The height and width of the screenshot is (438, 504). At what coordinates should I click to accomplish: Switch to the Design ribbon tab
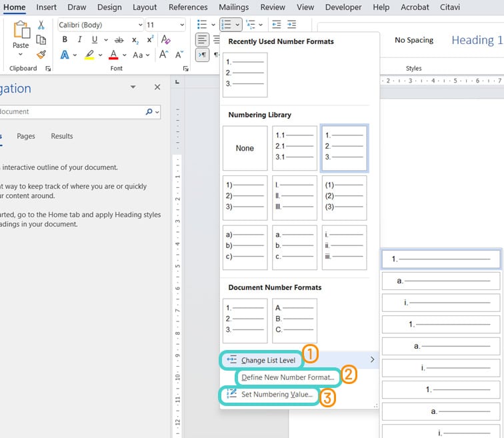pyautogui.click(x=109, y=7)
